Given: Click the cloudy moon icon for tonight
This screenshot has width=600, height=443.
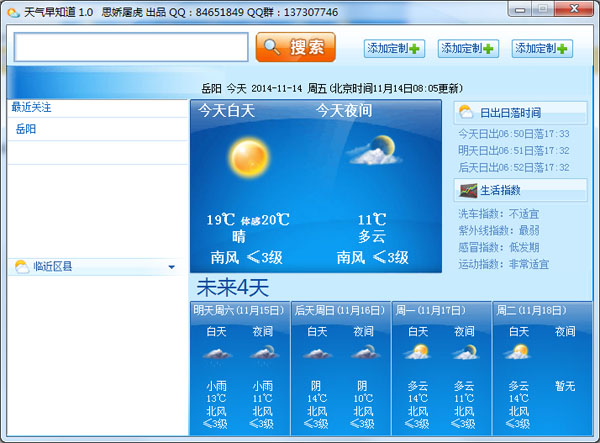Looking at the screenshot, I should pyautogui.click(x=373, y=151).
